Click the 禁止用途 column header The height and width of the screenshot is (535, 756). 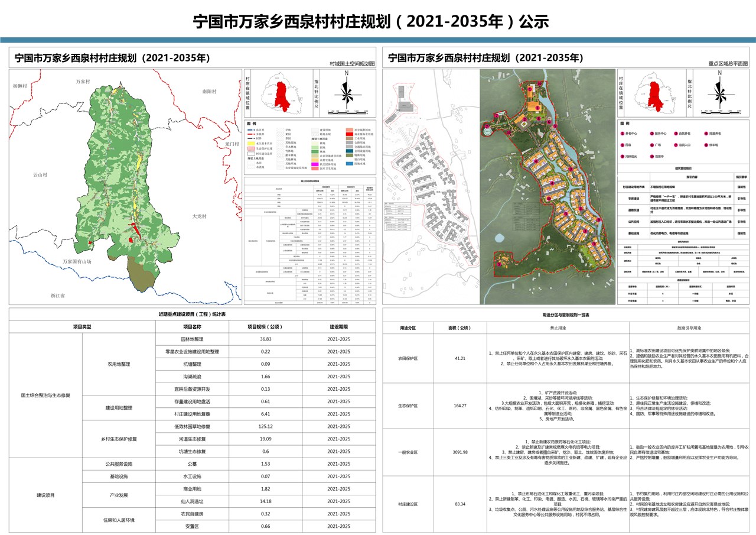point(557,328)
